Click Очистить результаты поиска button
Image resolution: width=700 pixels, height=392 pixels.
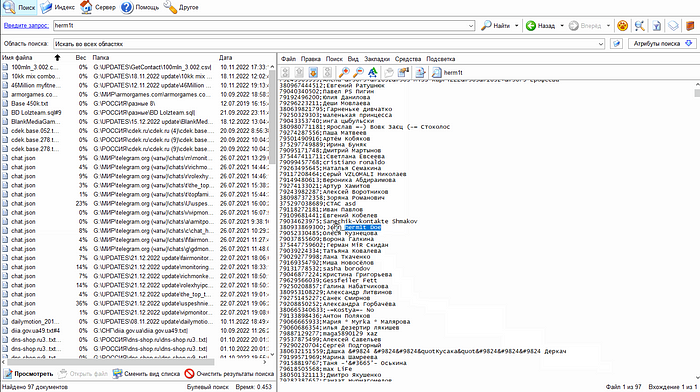tap(229, 374)
